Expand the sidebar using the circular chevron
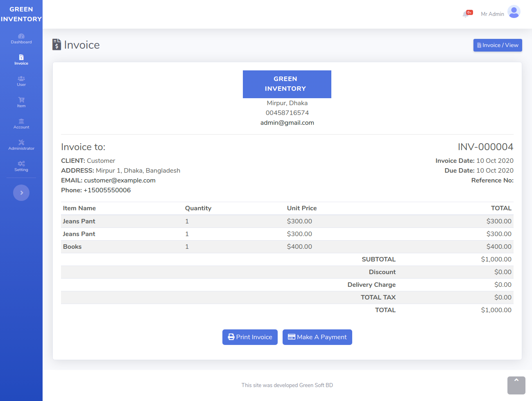Viewport: 532px width, 401px height. (x=21, y=192)
